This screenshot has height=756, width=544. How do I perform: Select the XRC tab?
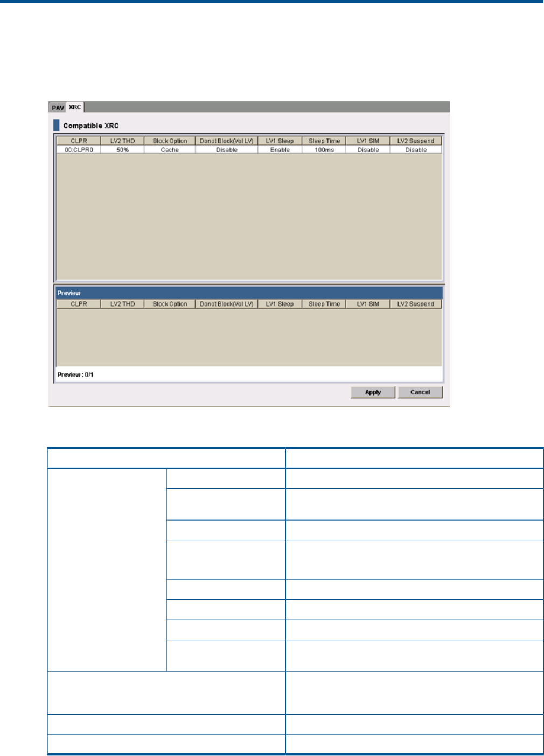(x=75, y=107)
